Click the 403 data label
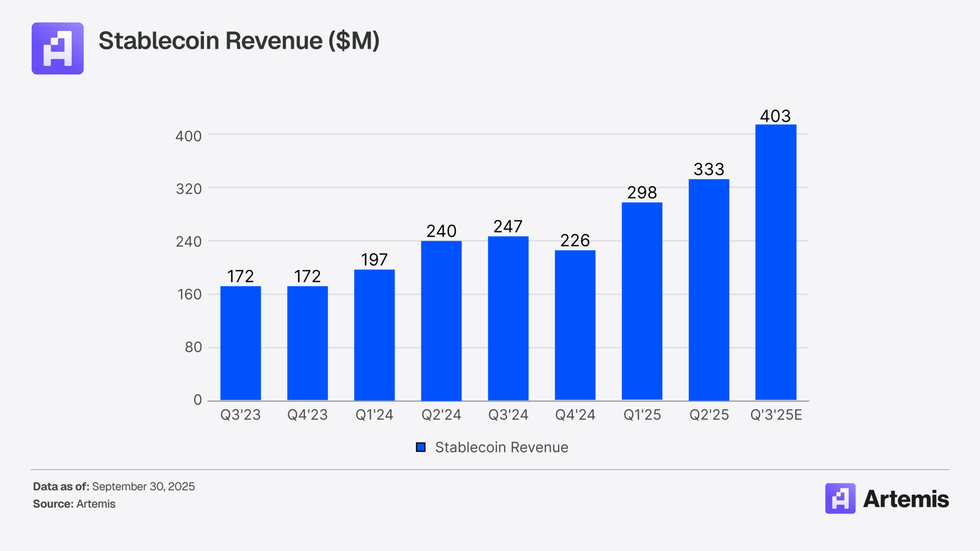Screen dimensions: 980x551 (x=775, y=116)
